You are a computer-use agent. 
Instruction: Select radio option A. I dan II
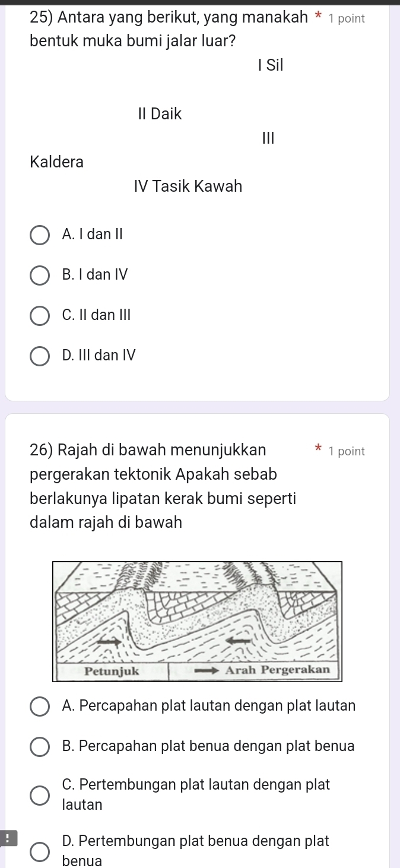40,235
